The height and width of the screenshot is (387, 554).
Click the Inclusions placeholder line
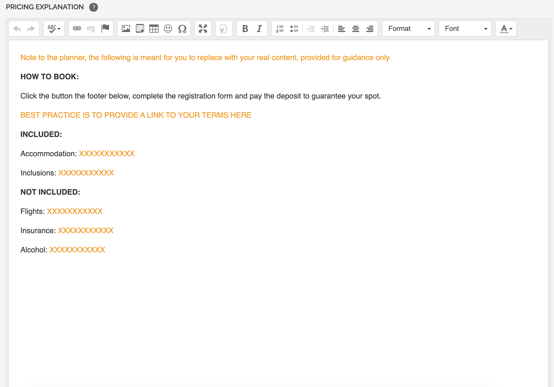(x=67, y=173)
